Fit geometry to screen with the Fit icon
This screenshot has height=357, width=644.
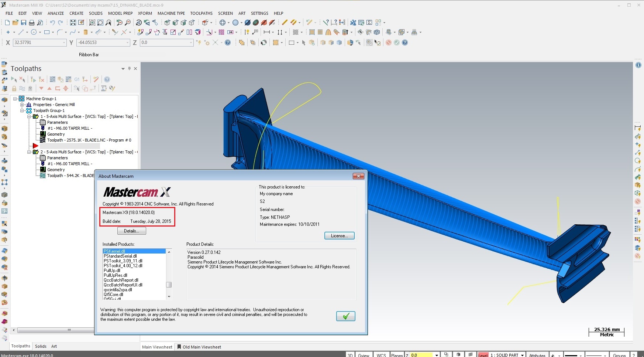[x=73, y=23]
